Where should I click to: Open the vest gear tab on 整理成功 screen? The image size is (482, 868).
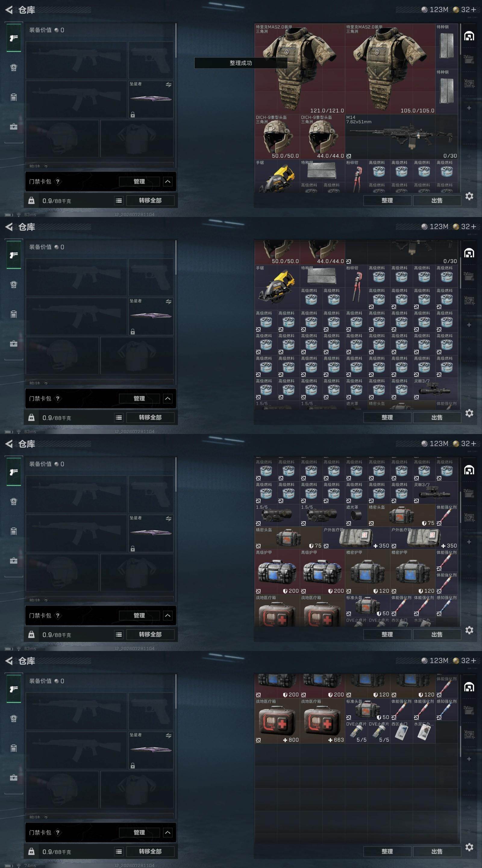tap(14, 68)
